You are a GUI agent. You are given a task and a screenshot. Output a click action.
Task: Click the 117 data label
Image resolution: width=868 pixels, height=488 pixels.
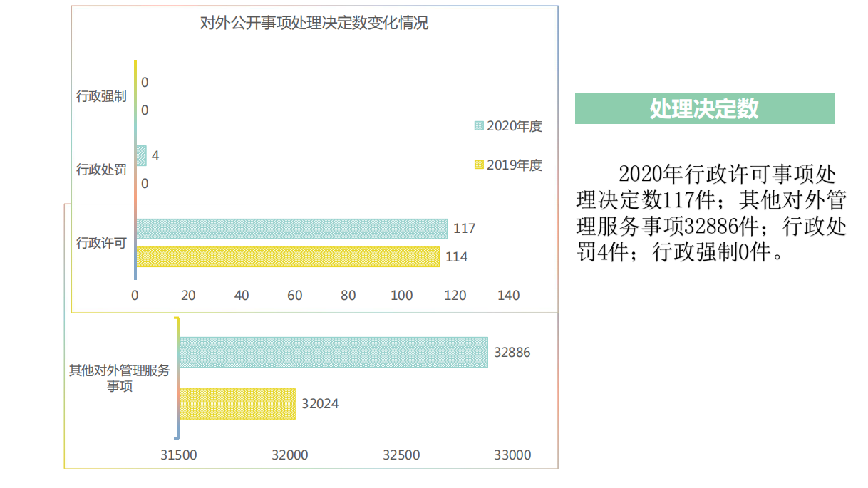464,229
